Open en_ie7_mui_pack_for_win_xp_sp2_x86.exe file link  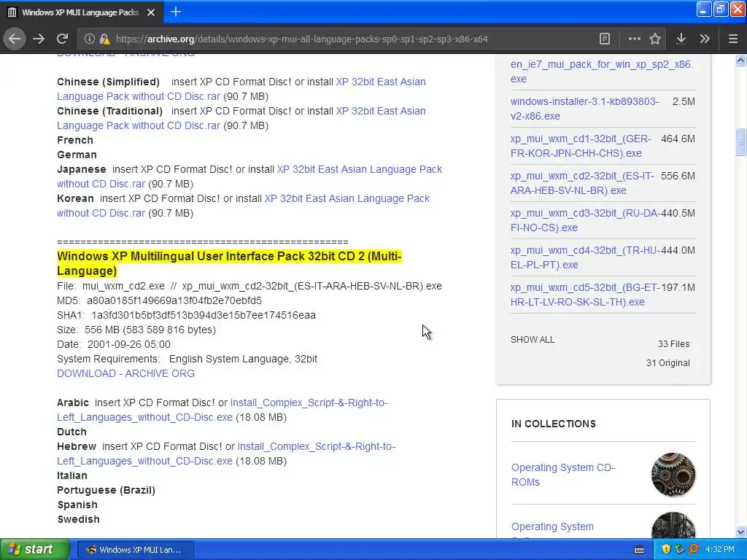602,71
